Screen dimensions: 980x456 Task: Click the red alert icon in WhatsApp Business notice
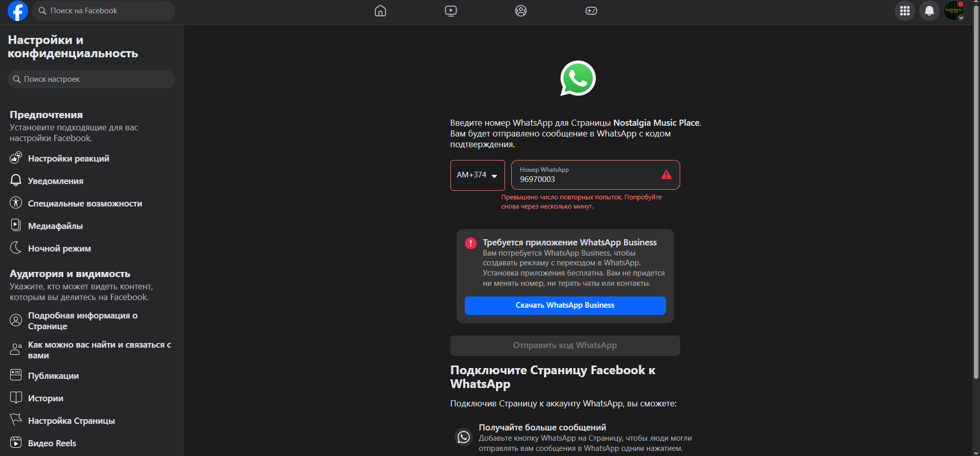[x=471, y=243]
